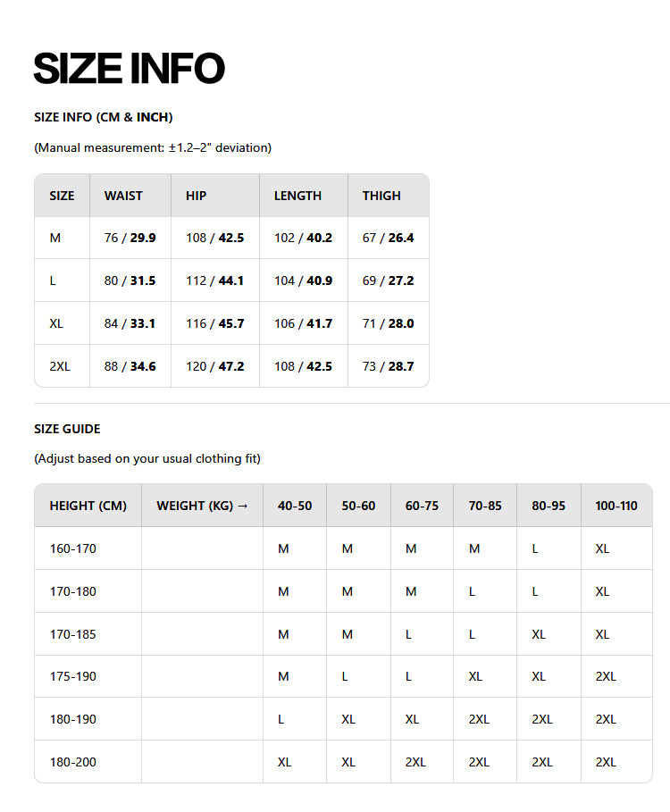Image resolution: width=670 pixels, height=812 pixels.
Task: Select the 76 / 29.9 waist cell
Action: [x=130, y=239]
